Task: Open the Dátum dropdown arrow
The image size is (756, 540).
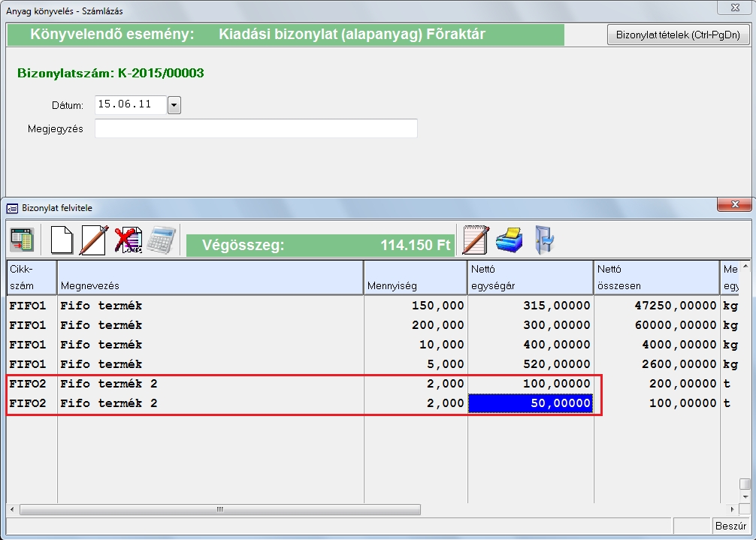Action: (x=174, y=105)
